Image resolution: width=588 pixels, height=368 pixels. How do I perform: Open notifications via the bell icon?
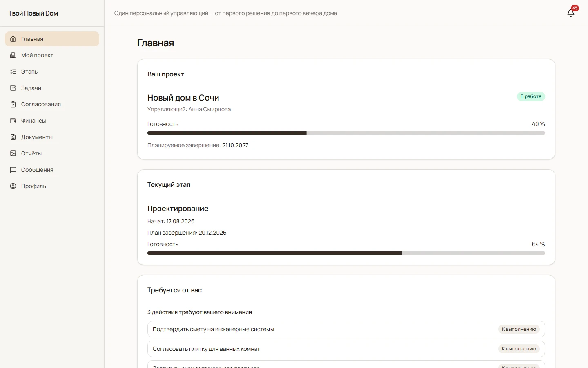pyautogui.click(x=571, y=13)
